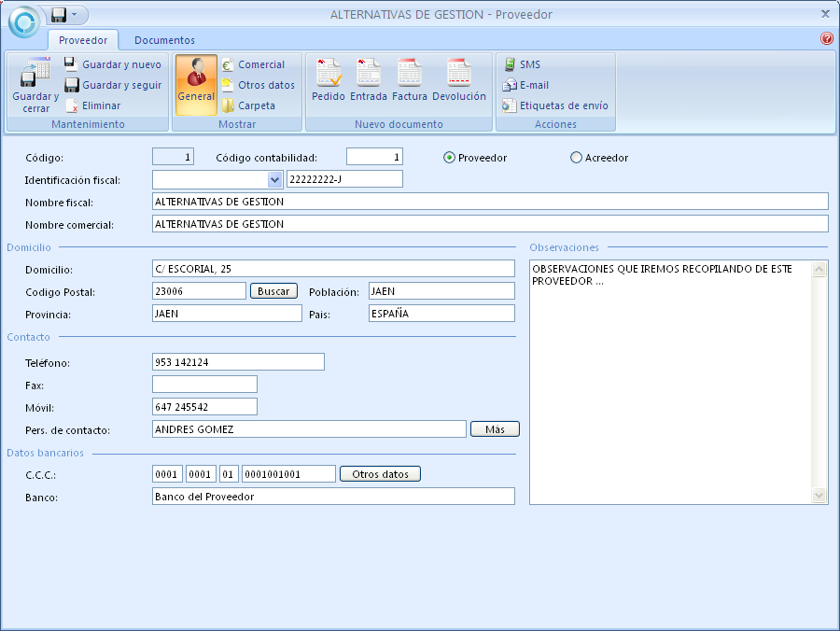Select the Acreedor radio button
This screenshot has height=631, width=840.
click(x=576, y=158)
